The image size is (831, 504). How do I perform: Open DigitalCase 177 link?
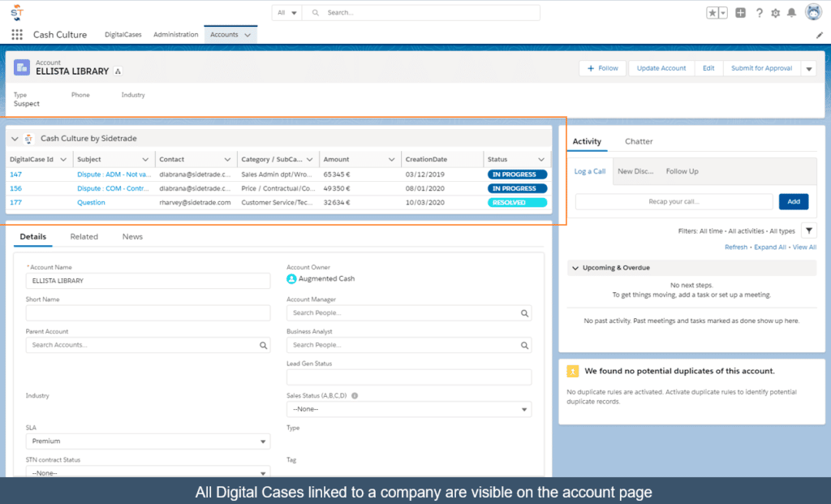click(16, 202)
